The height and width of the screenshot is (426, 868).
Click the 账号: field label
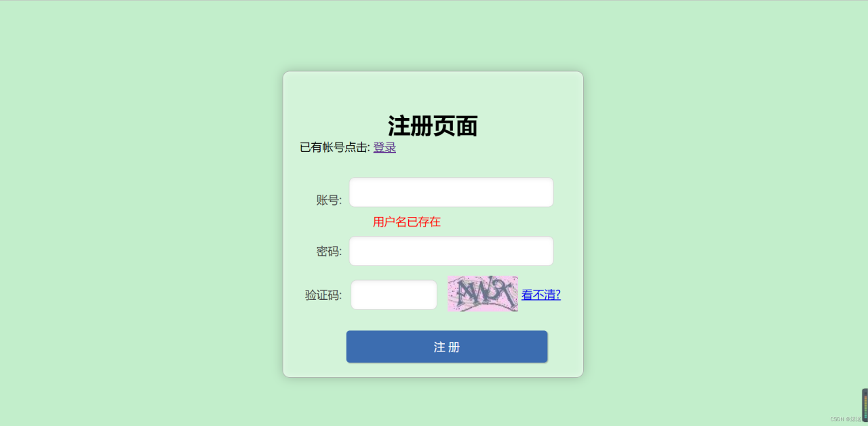click(x=329, y=200)
